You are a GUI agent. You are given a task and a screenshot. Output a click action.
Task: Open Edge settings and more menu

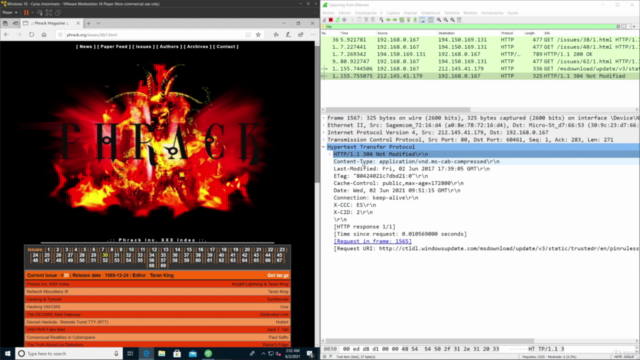(313, 35)
